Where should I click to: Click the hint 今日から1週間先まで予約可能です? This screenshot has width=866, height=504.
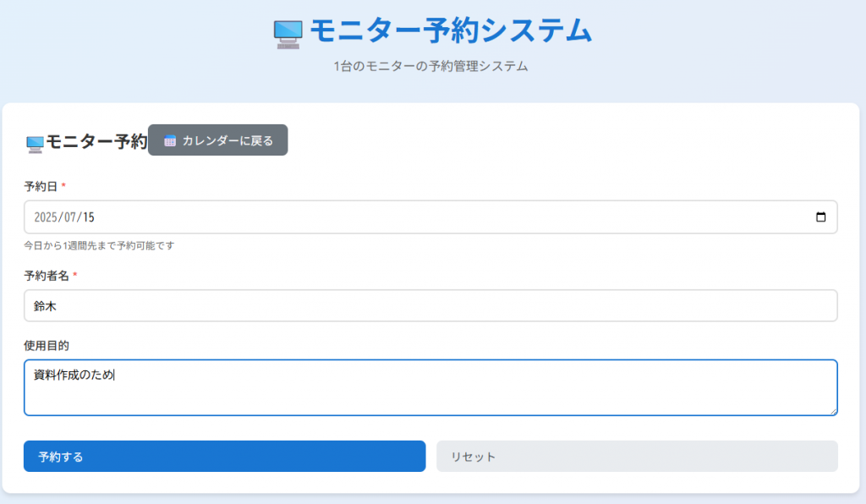[99, 245]
